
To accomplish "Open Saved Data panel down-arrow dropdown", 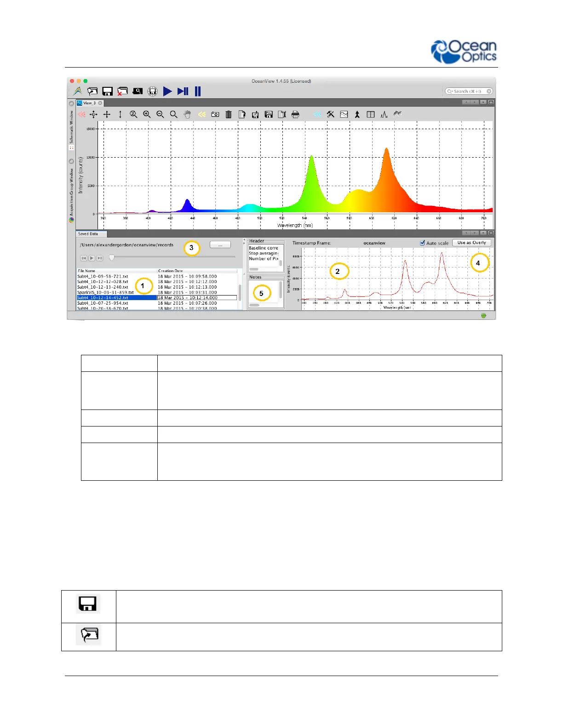I will click(x=483, y=233).
